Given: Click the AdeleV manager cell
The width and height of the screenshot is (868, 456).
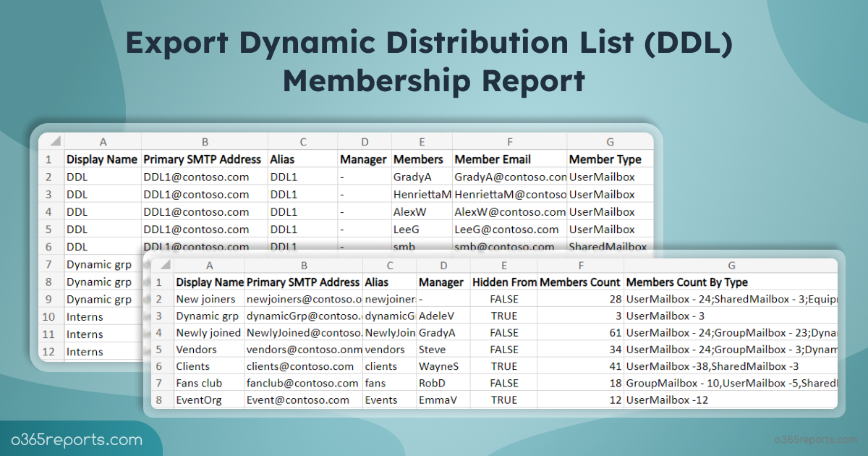Looking at the screenshot, I should coord(443,316).
